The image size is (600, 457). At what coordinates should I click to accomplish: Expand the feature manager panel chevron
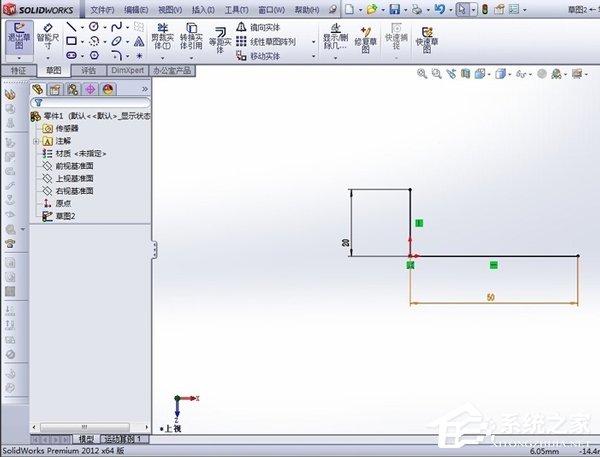pyautogui.click(x=145, y=89)
